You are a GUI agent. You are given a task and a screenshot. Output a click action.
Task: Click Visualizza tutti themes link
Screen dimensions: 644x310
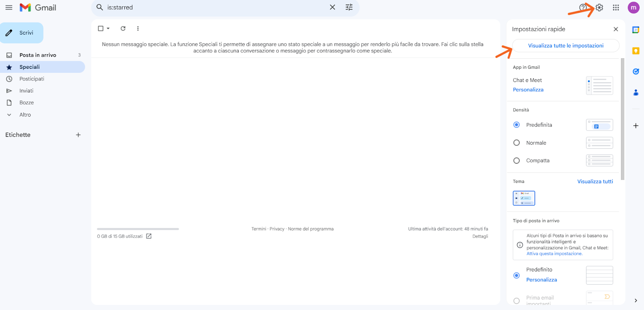(595, 181)
